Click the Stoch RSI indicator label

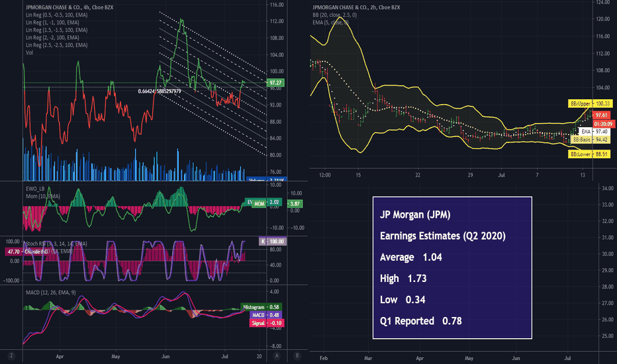tap(56, 244)
